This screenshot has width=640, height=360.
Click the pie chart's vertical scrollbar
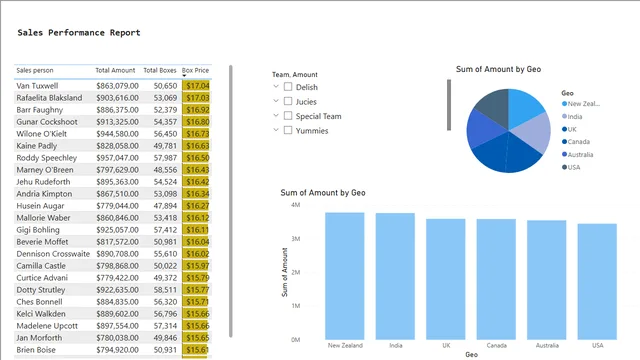(449, 105)
